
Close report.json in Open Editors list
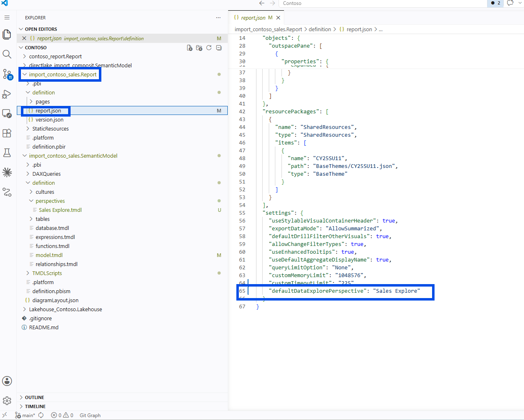click(x=24, y=39)
